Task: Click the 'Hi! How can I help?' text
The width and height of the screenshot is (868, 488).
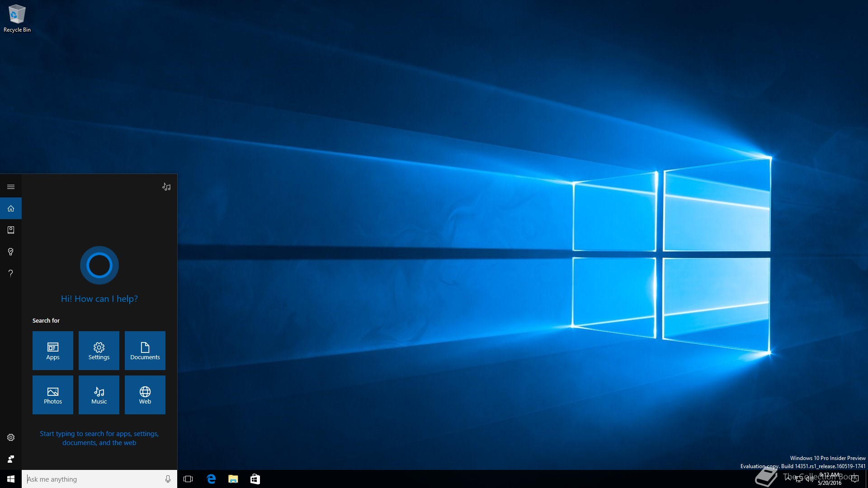Action: [x=99, y=299]
